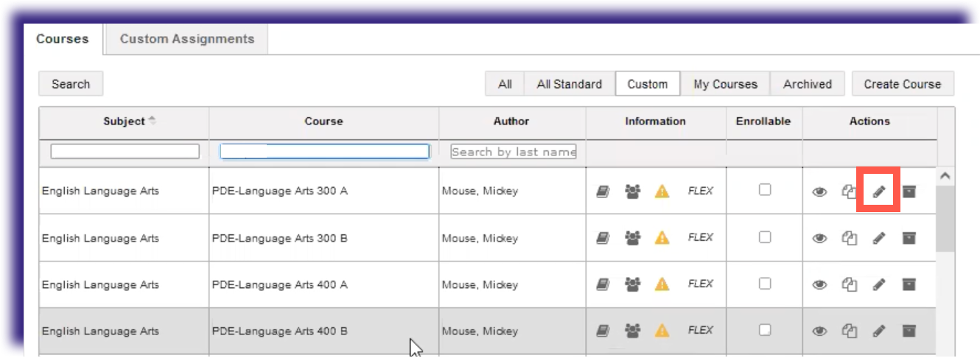Click English Language Arts in 300 B row
The width and height of the screenshot is (980, 358).
(100, 239)
